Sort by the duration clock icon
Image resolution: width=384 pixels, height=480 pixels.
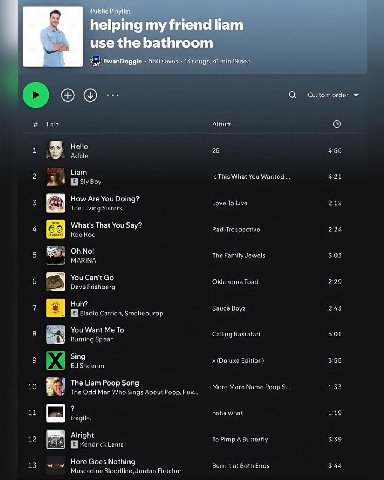click(337, 124)
